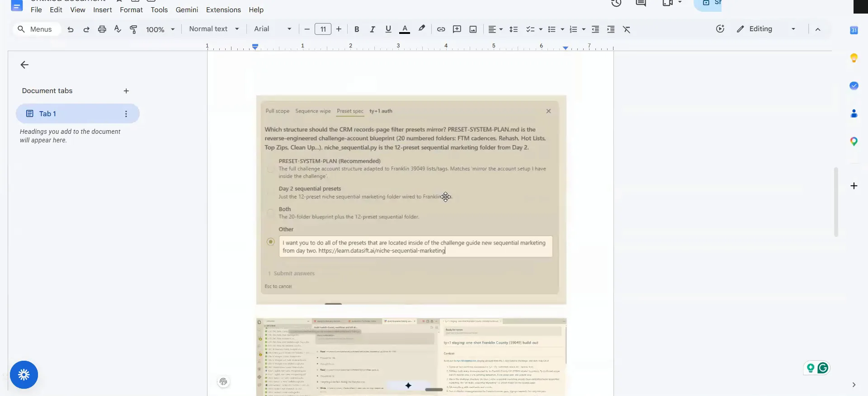Click the Redo arrow icon
Image resolution: width=868 pixels, height=396 pixels.
click(86, 29)
